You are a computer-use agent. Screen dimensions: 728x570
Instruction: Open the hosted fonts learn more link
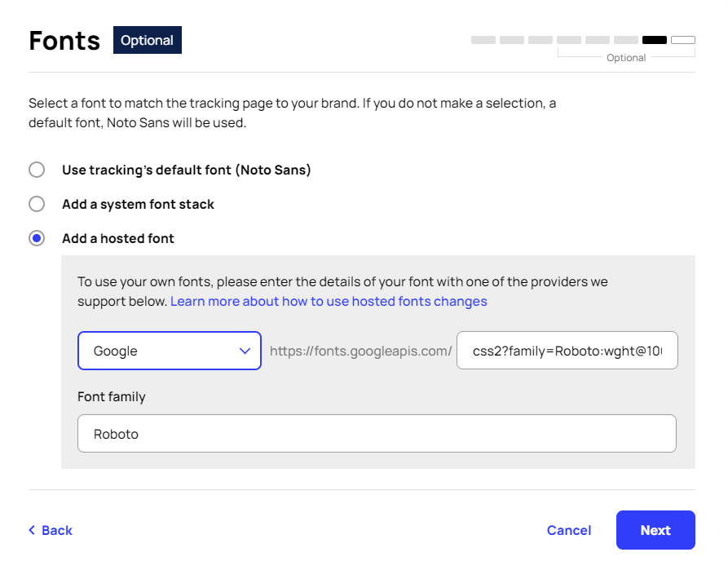(329, 301)
